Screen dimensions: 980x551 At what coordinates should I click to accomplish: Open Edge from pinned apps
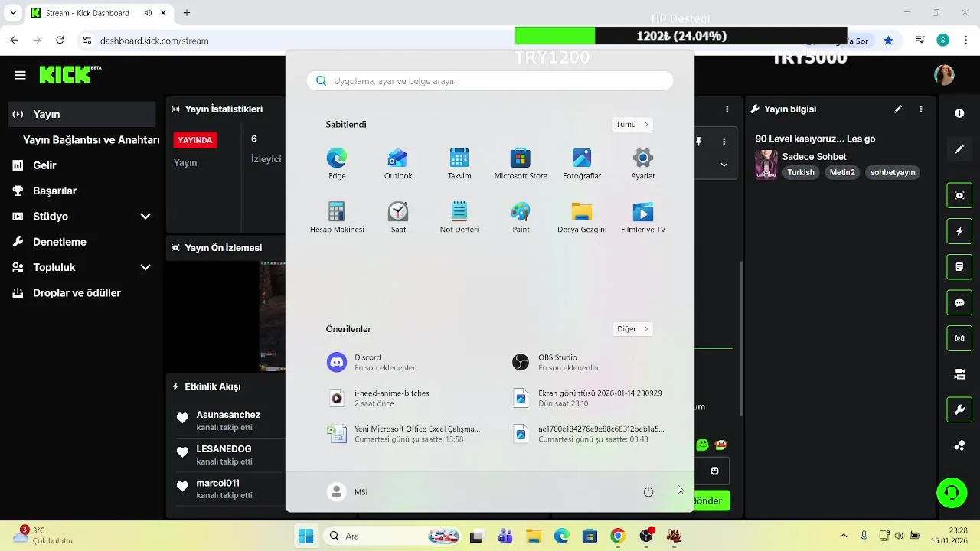point(337,165)
